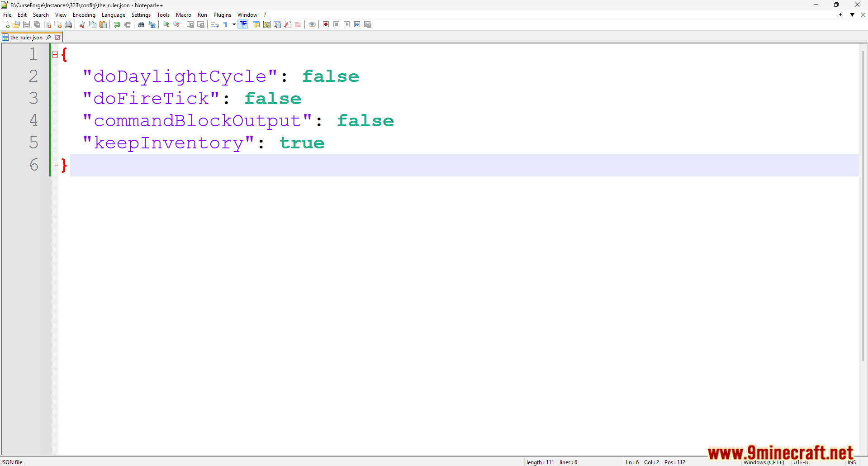This screenshot has height=466, width=868.
Task: Close the the_ruler.json tab
Action: pos(57,38)
